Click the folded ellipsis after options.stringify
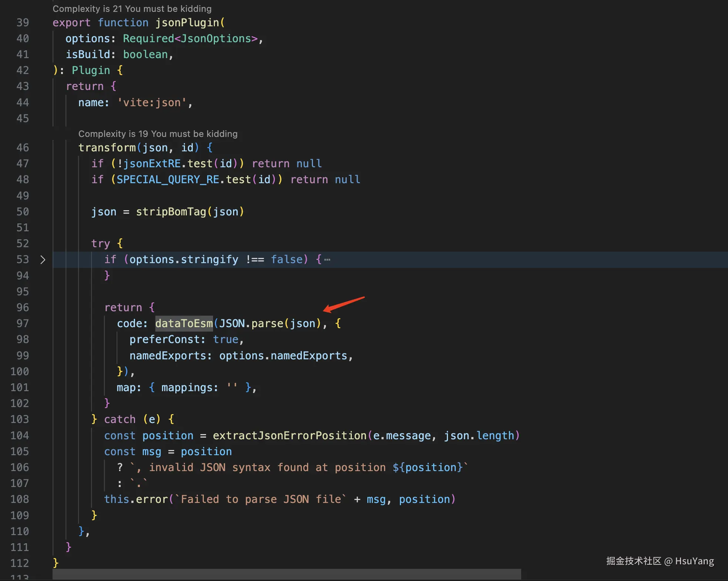728x581 pixels. tap(327, 260)
